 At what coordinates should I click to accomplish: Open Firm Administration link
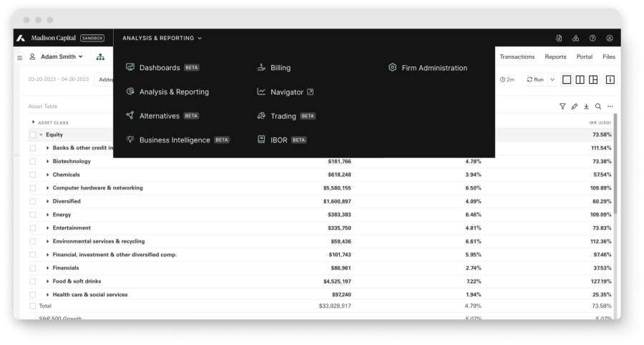(x=434, y=68)
